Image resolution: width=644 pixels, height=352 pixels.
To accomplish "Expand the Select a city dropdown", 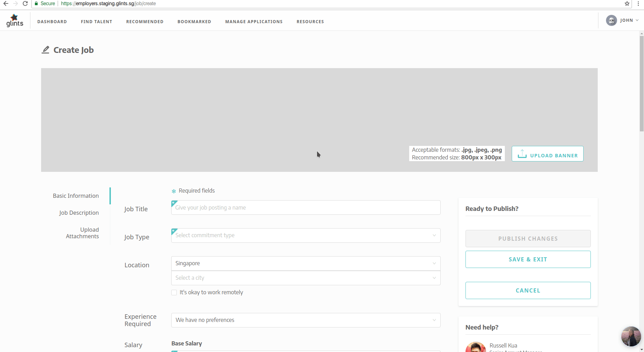I will (x=306, y=278).
